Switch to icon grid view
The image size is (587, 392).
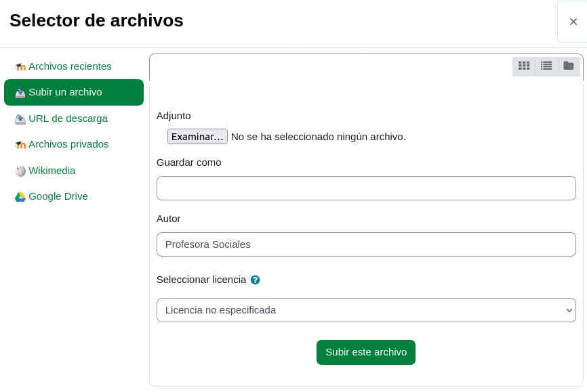coord(524,66)
